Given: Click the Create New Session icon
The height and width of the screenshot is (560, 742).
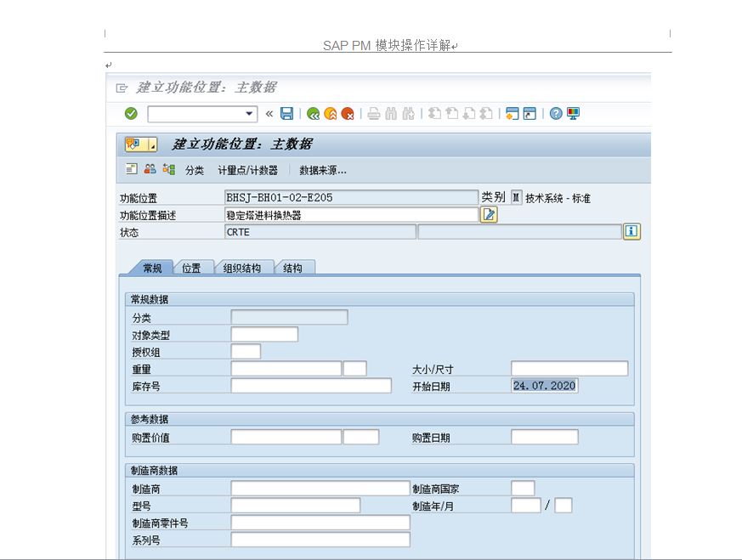Looking at the screenshot, I should coord(512,114).
